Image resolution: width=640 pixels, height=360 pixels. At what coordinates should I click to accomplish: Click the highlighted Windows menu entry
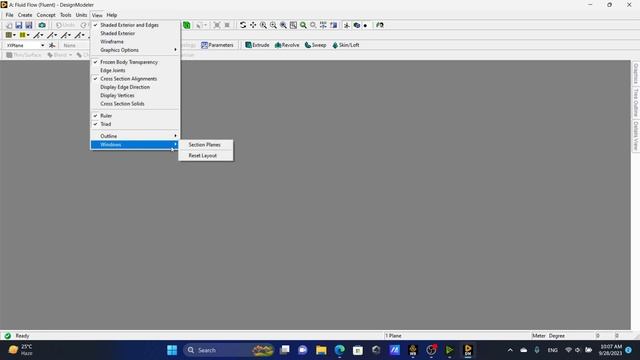pyautogui.click(x=135, y=145)
